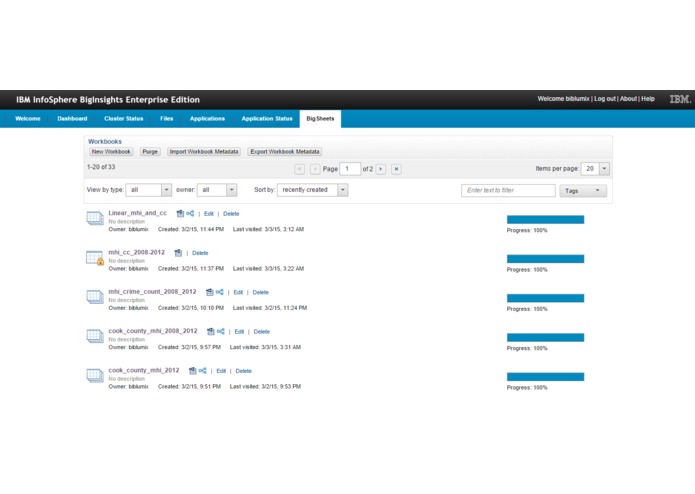
Task: Delete mhi_crime_count_2008_2012 workbook
Action: point(261,292)
